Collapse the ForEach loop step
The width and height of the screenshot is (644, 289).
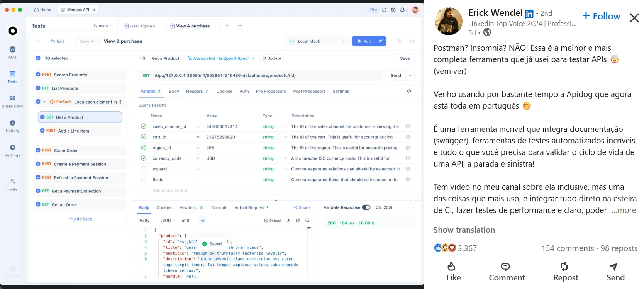(45, 102)
